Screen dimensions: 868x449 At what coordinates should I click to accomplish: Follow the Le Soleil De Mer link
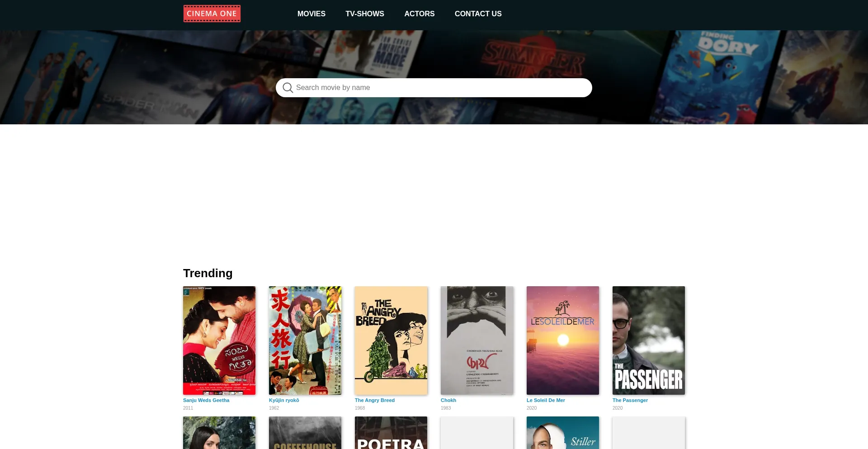pos(546,400)
